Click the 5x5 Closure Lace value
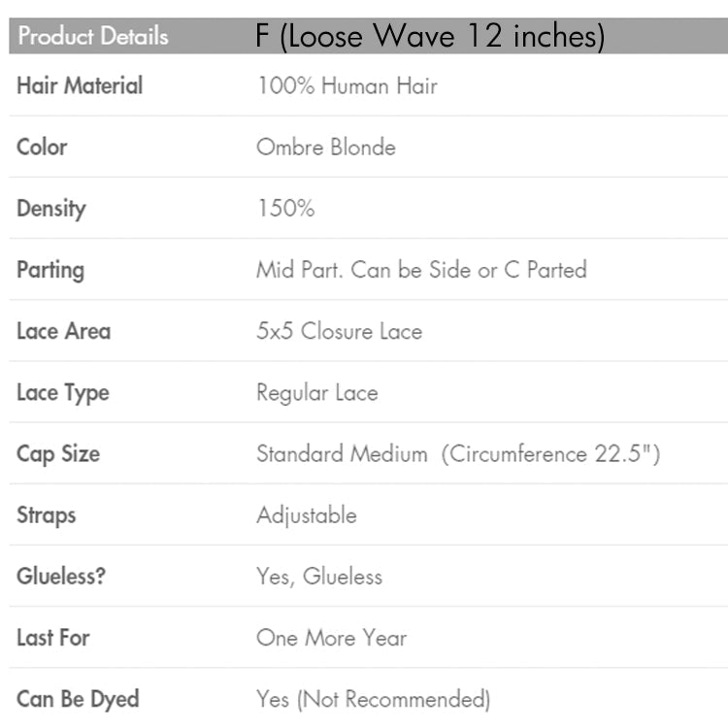Viewport: 728px width, 728px height. 339,331
